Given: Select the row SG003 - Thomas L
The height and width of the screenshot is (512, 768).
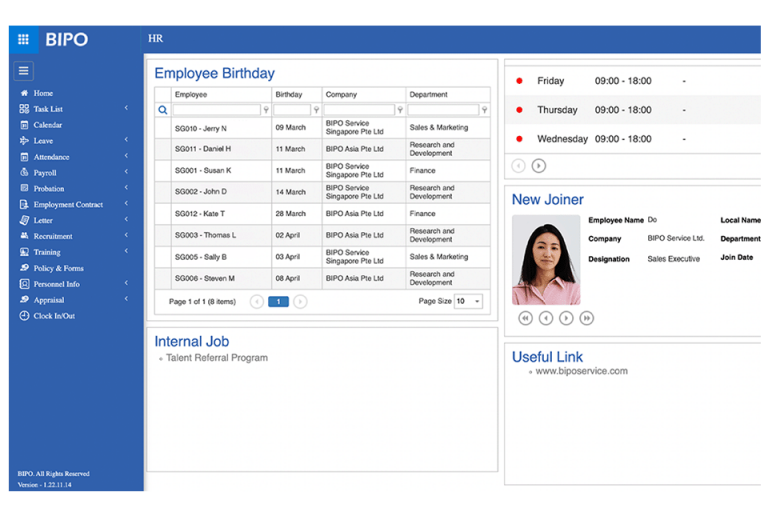Looking at the screenshot, I should pyautogui.click(x=322, y=235).
